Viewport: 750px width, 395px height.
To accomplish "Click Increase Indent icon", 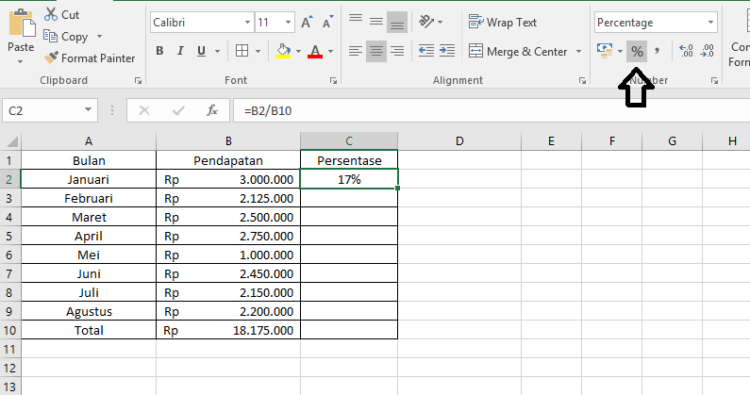I will (447, 51).
